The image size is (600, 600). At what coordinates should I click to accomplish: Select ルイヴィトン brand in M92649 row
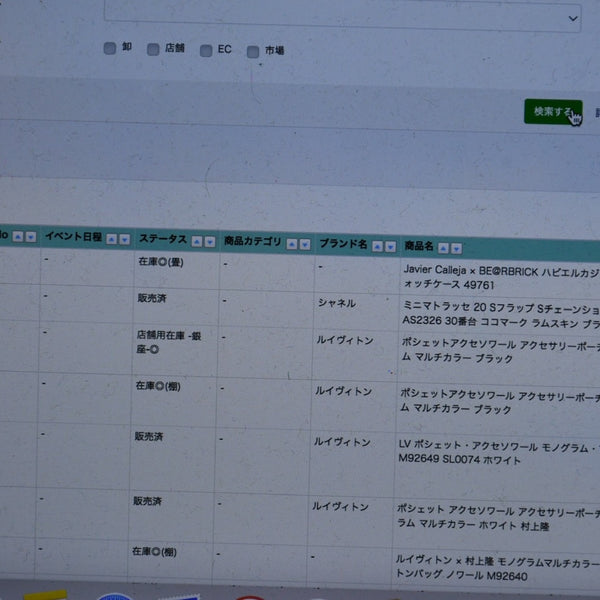pyautogui.click(x=342, y=442)
